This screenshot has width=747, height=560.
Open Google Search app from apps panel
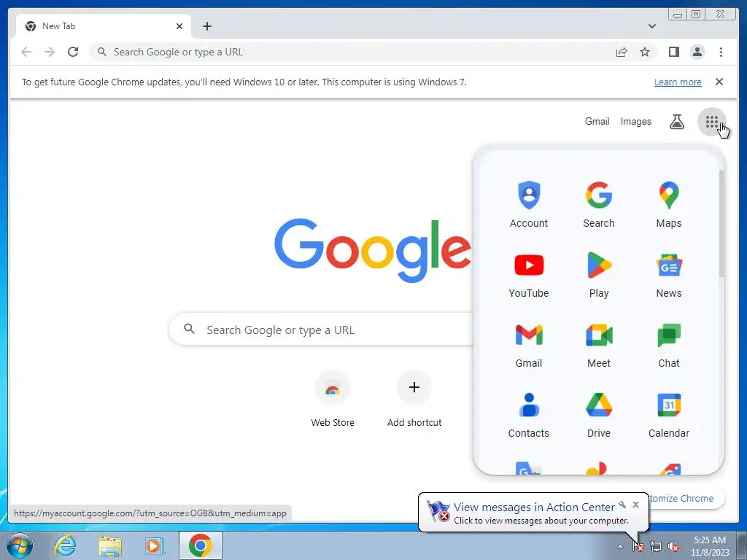(x=599, y=204)
